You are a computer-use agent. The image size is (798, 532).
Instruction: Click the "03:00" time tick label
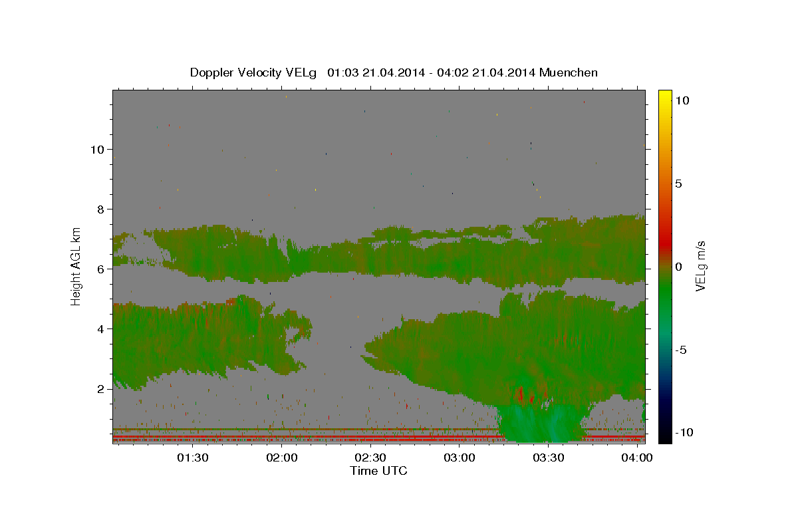point(460,458)
